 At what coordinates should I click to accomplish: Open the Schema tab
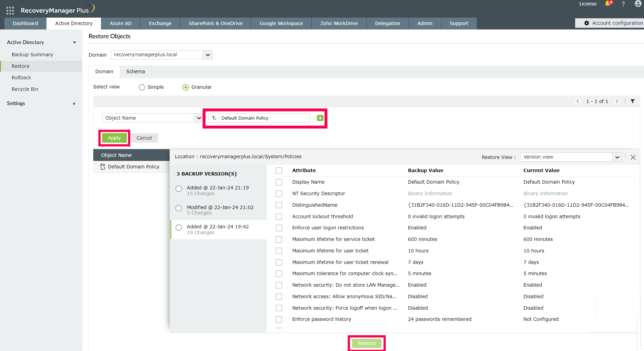pyautogui.click(x=135, y=71)
